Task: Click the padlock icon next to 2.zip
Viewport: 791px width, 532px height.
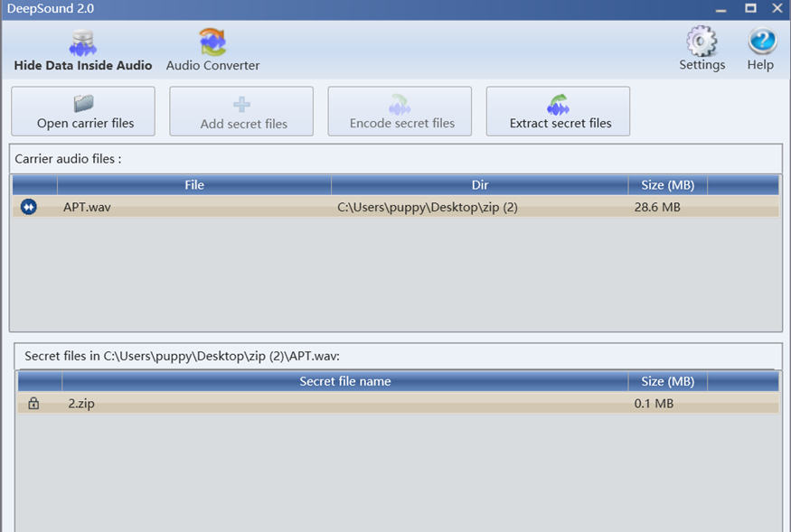Action: 32,404
